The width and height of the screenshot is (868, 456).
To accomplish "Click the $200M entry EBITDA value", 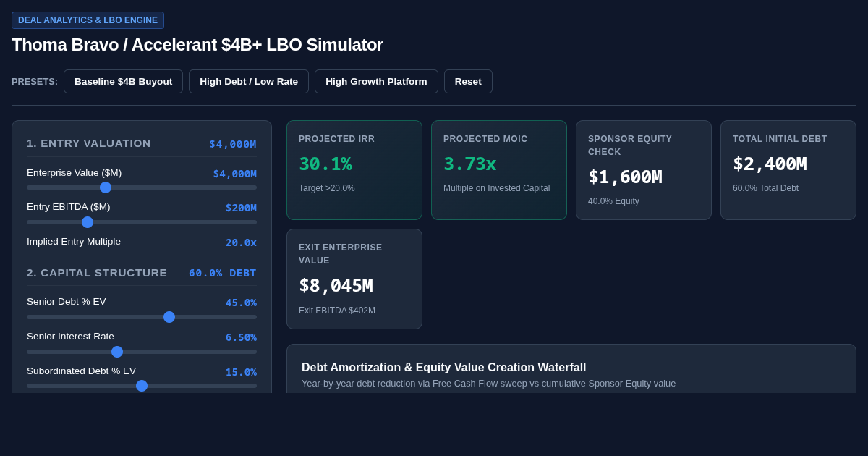I will [241, 208].
